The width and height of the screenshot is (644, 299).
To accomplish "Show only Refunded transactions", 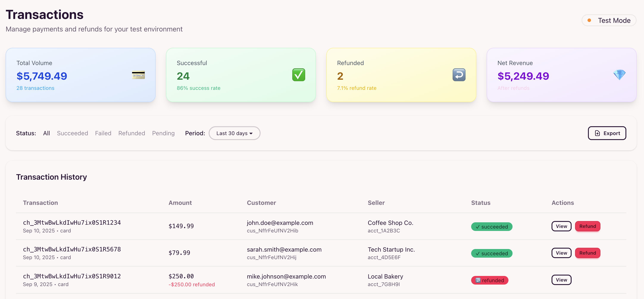I will [x=131, y=133].
